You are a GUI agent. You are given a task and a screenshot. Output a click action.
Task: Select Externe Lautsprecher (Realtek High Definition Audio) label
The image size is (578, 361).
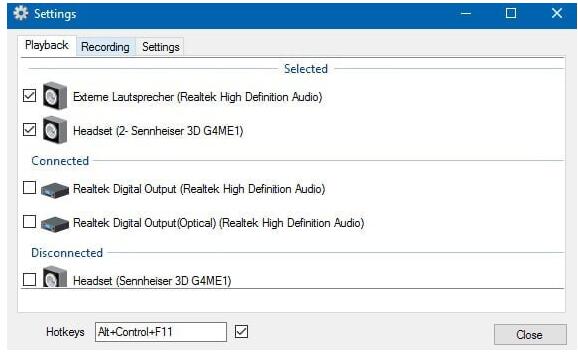tap(198, 97)
